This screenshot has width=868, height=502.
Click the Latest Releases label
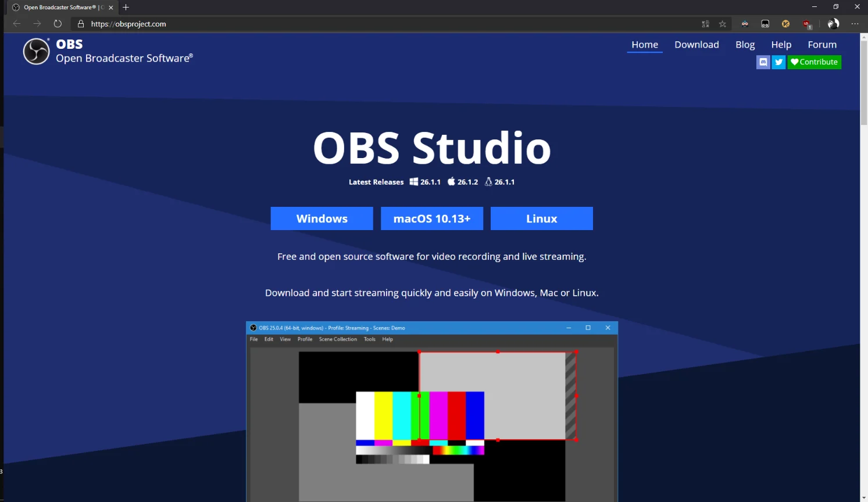[376, 182]
